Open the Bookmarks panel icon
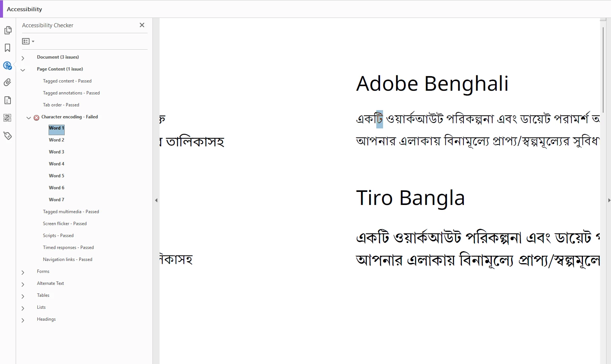The width and height of the screenshot is (611, 364). (x=7, y=48)
